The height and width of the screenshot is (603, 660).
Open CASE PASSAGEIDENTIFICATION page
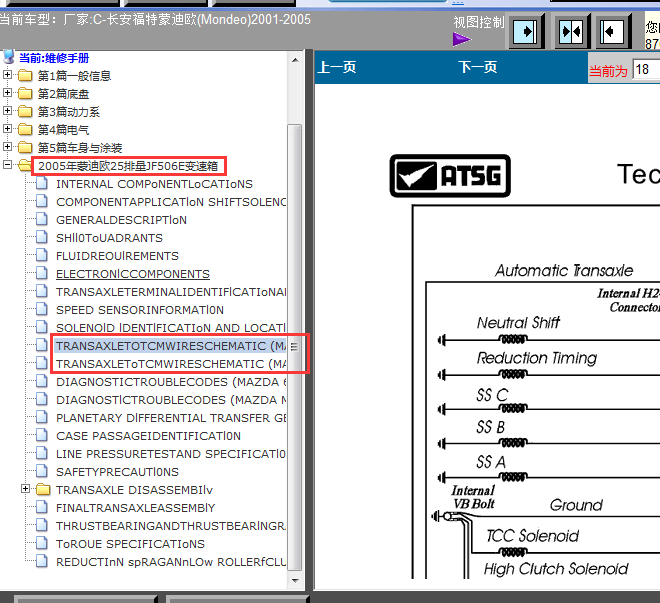(148, 436)
